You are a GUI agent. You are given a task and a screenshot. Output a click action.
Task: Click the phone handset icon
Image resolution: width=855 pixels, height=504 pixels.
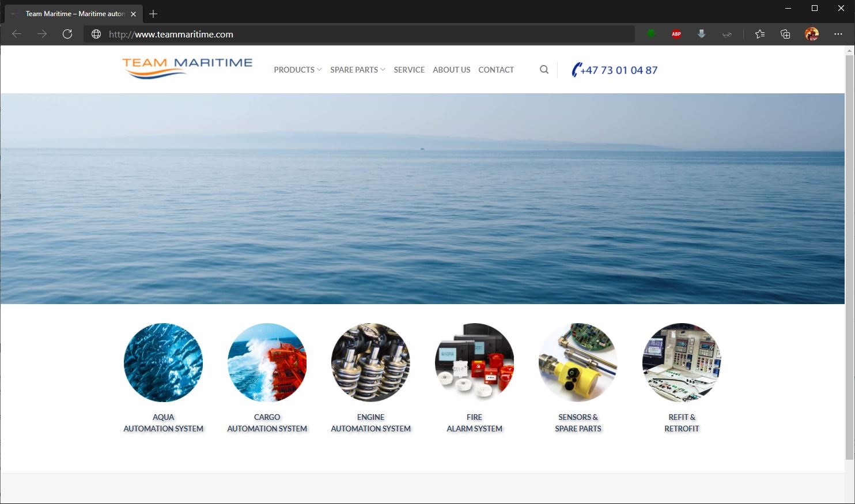point(576,70)
